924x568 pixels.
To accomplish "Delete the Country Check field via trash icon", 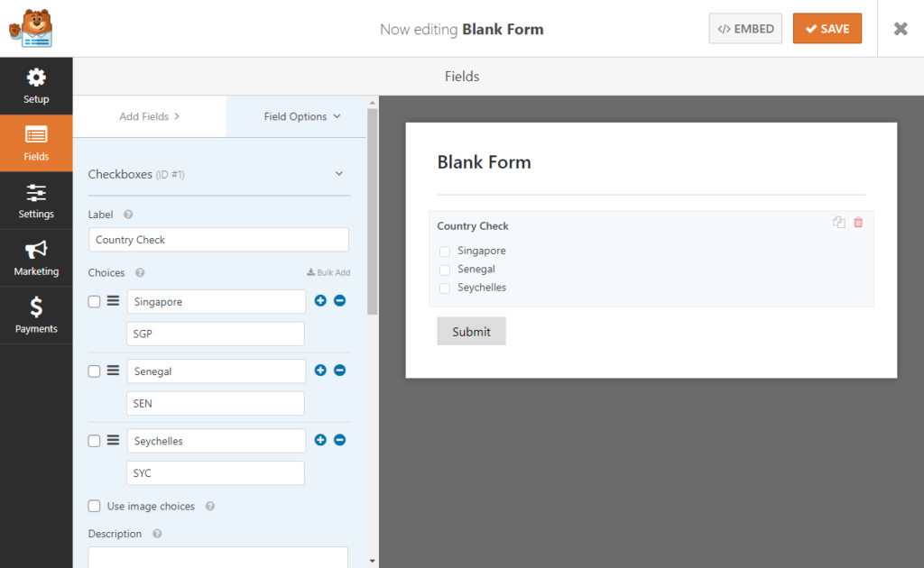I will pos(858,222).
